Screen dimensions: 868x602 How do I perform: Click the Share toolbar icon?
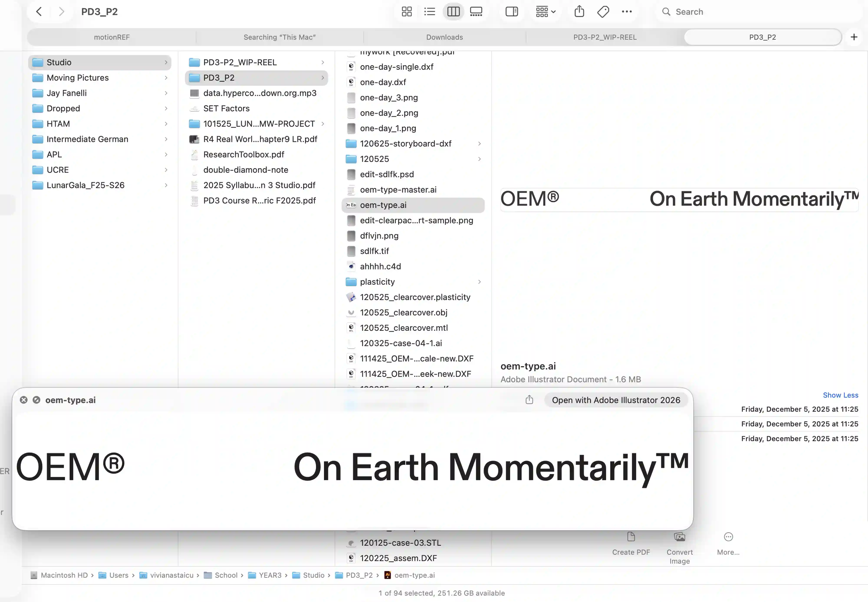pos(579,12)
